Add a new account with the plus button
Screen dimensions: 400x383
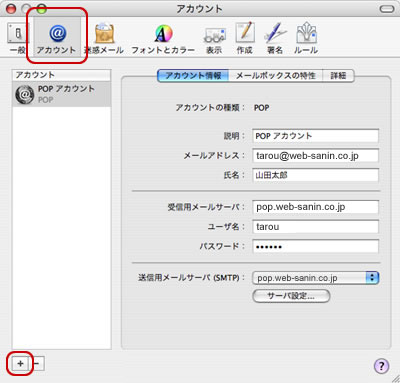point(20,363)
